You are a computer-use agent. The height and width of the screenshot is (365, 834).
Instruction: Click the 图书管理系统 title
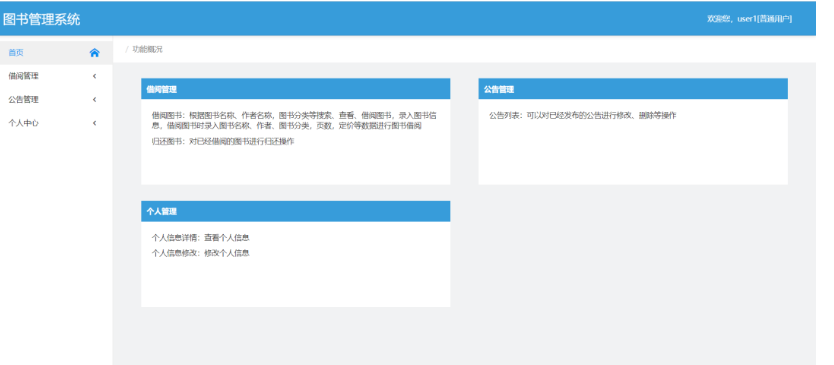tap(41, 20)
